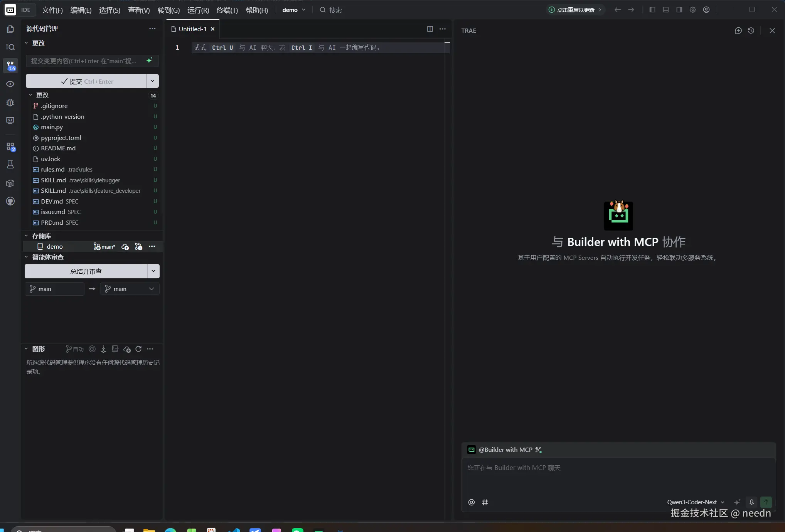Screen dimensions: 785x532
Task: Toggle the bottom panel layout button
Action: pyautogui.click(x=665, y=10)
